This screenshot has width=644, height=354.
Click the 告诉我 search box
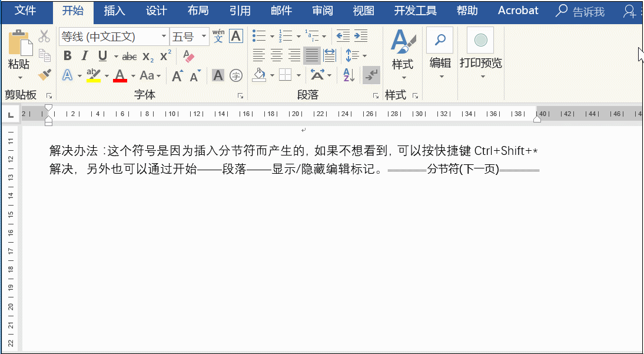[580, 12]
